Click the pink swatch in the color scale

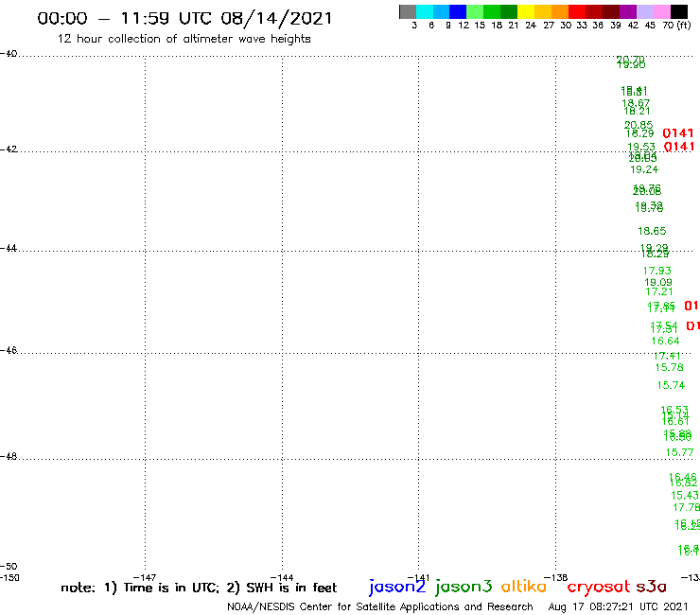(x=661, y=11)
